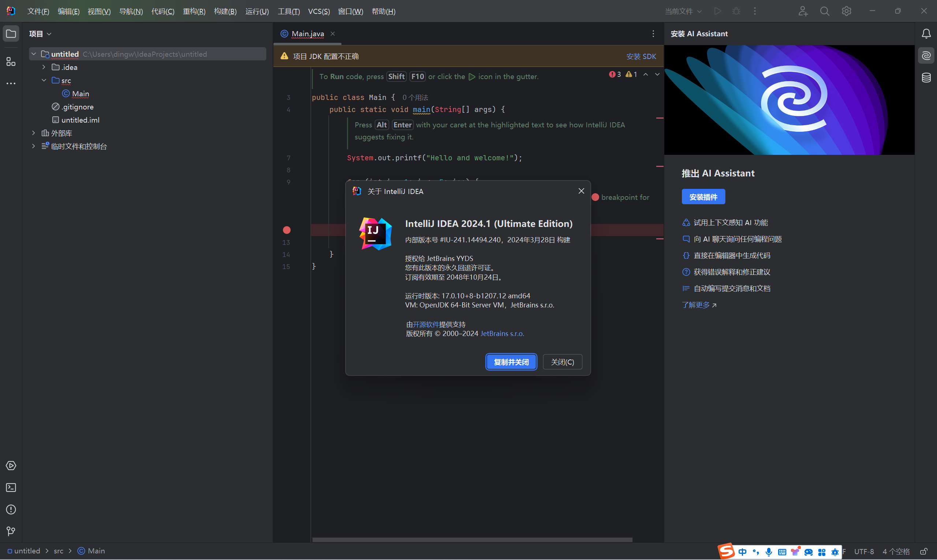Expand the .idea folder

coord(44,67)
